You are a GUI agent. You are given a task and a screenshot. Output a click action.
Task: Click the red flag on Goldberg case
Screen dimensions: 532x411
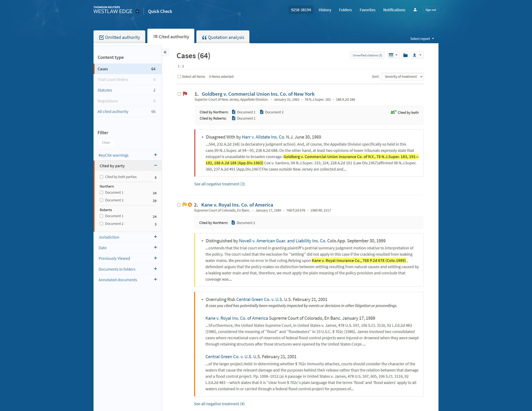click(185, 94)
